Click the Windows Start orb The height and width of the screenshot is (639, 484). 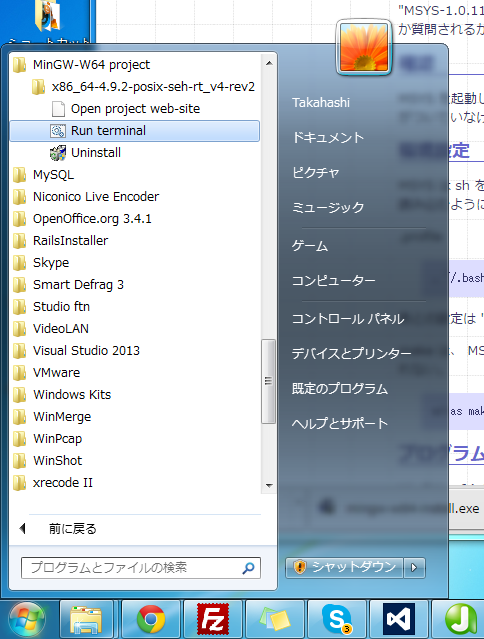[27, 619]
